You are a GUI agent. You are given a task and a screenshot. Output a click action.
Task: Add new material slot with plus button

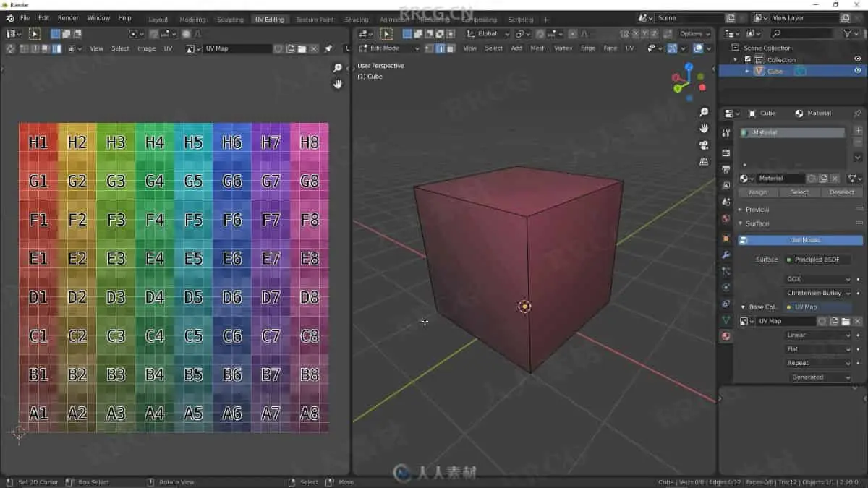pos(858,131)
